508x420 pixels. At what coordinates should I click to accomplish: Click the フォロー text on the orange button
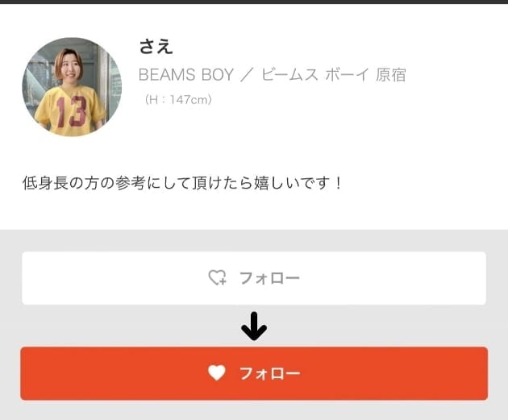270,373
